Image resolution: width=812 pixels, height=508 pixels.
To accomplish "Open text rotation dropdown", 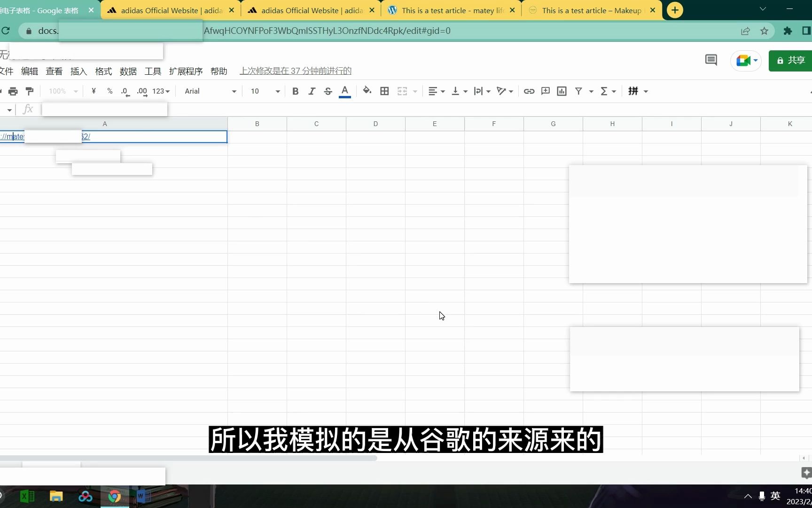I will coord(505,91).
